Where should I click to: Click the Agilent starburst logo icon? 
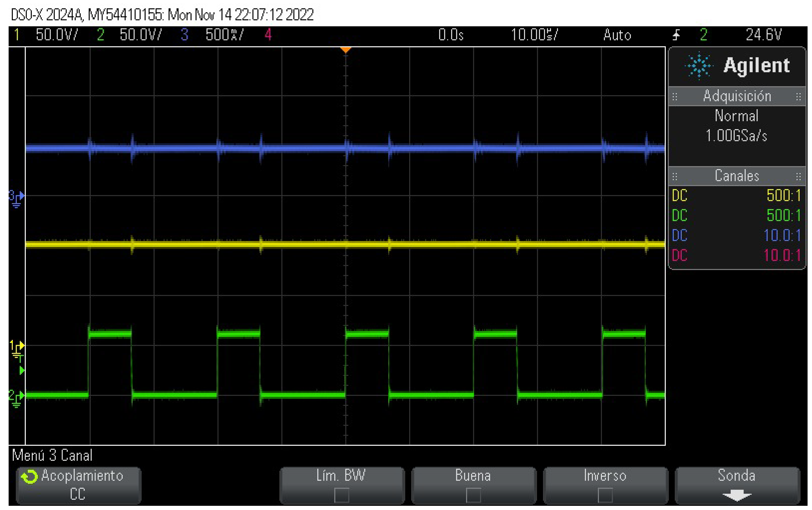point(699,65)
